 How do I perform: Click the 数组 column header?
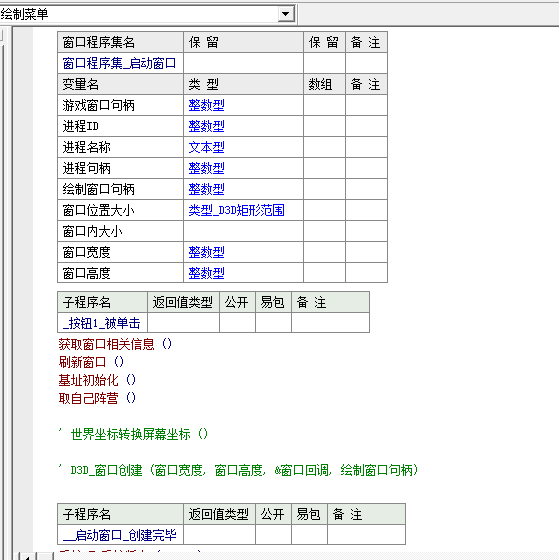pyautogui.click(x=324, y=85)
